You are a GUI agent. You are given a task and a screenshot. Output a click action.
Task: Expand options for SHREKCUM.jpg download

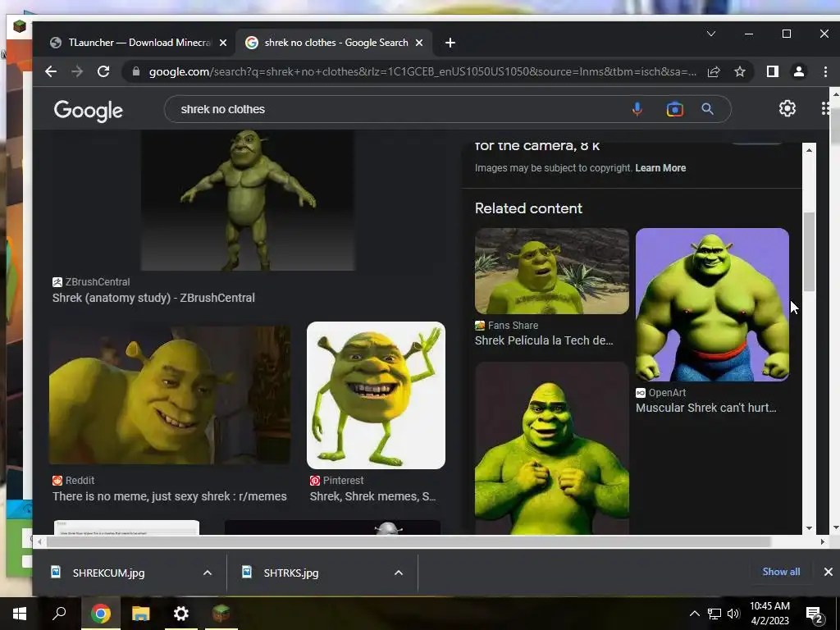point(208,573)
